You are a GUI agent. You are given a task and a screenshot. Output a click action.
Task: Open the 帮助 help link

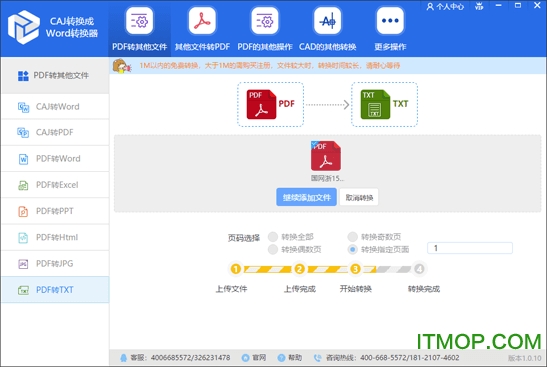tap(290, 358)
